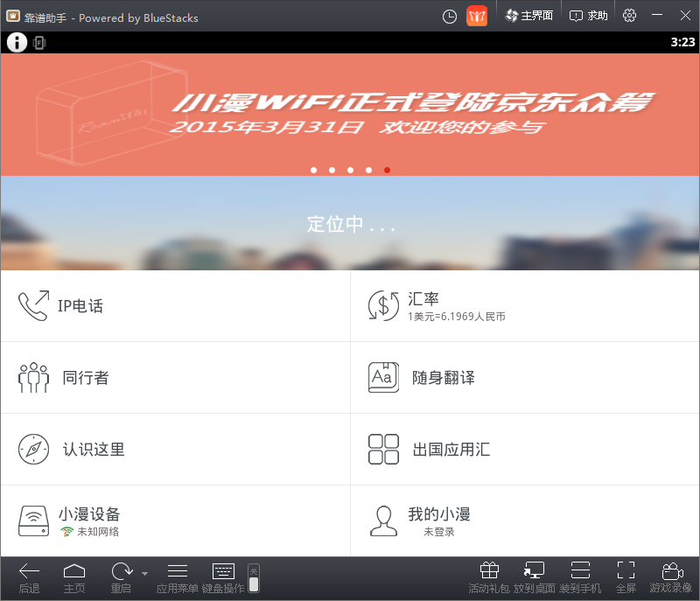Open 我的小漫 profile page
Viewport: 700px width, 601px height.
coord(525,521)
